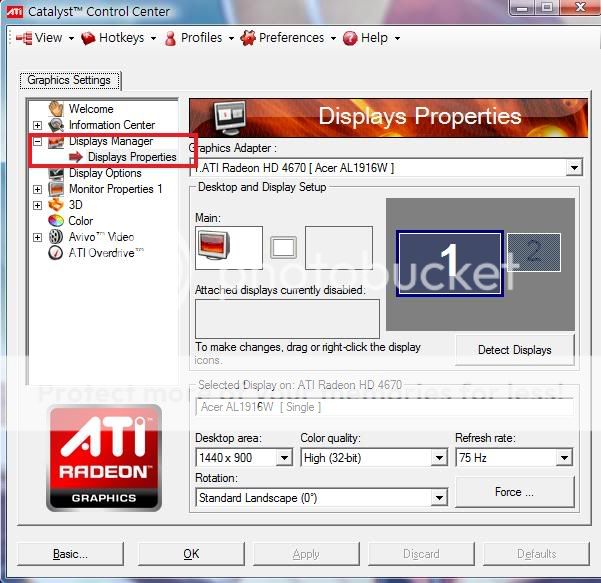Select disabled display 2 in preview
Viewport: 601px width, 583px height.
pos(533,252)
